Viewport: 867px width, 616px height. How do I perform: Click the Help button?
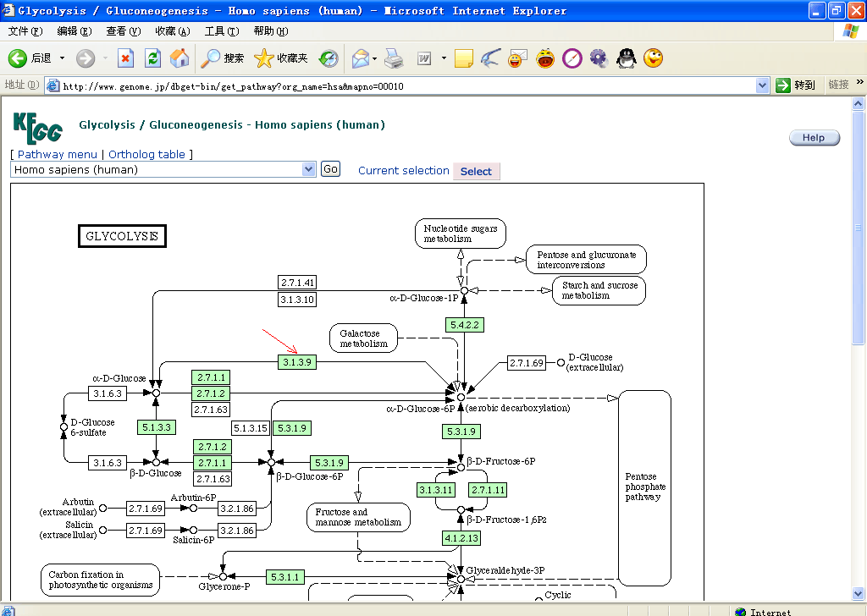point(814,138)
